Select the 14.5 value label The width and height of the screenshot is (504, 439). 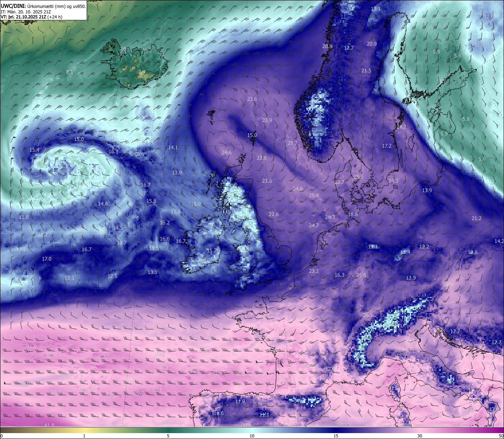(118, 228)
